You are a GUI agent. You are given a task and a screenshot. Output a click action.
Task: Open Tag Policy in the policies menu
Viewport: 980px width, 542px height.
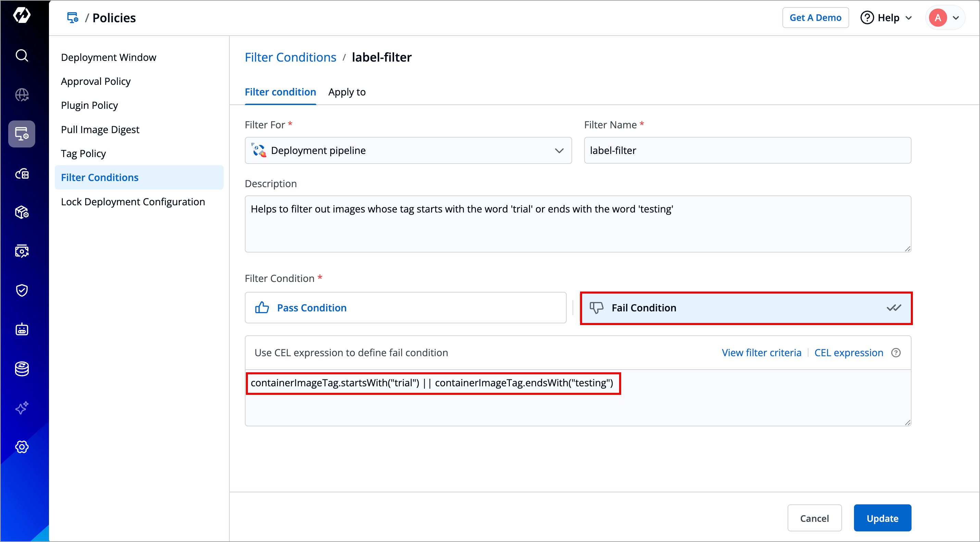tap(83, 154)
